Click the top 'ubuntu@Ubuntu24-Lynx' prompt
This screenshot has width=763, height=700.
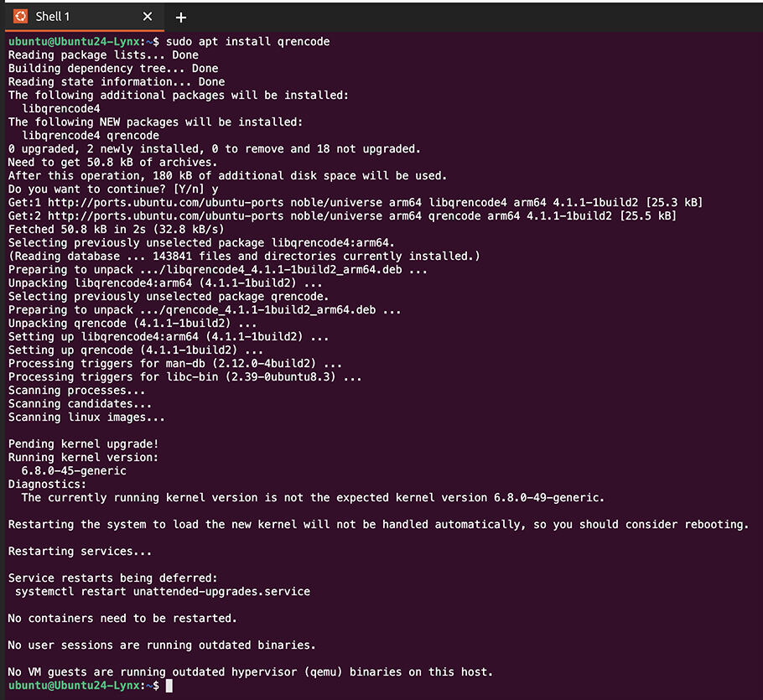point(74,42)
